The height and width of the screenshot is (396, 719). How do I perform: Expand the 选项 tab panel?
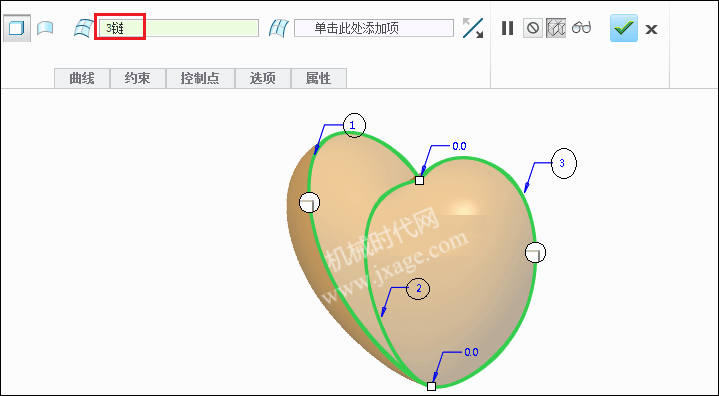[263, 78]
